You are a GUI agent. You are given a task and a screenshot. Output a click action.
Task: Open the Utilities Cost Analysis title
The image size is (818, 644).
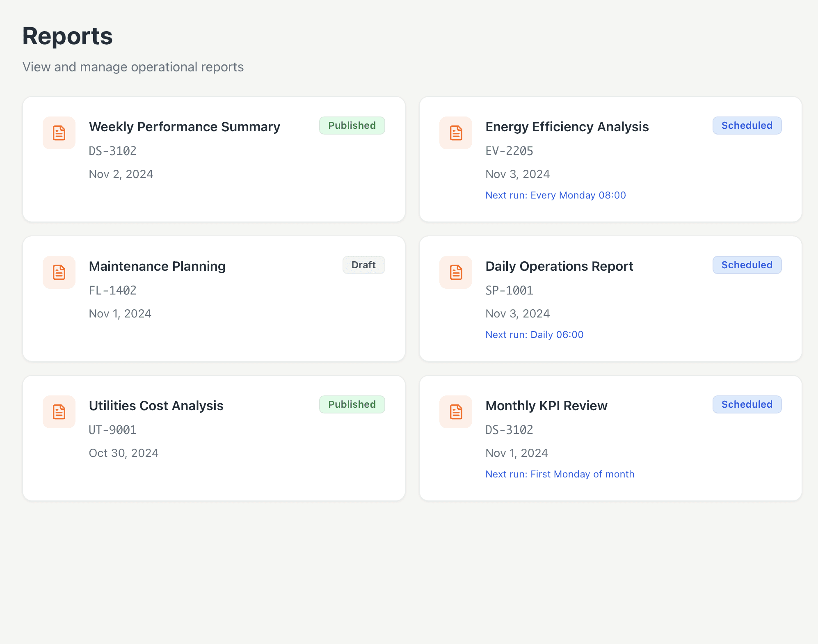pos(156,406)
